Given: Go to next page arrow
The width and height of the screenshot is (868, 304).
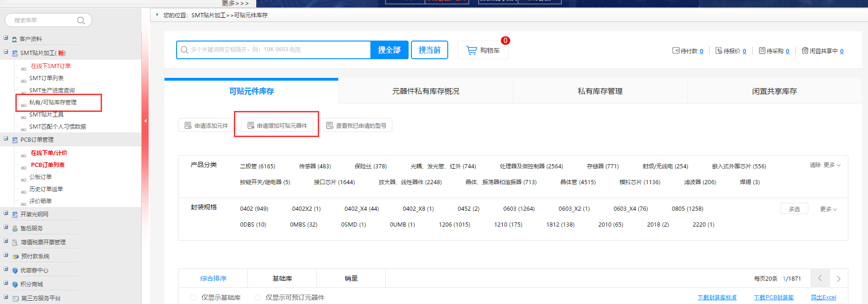Looking at the screenshot, I should click(x=838, y=279).
